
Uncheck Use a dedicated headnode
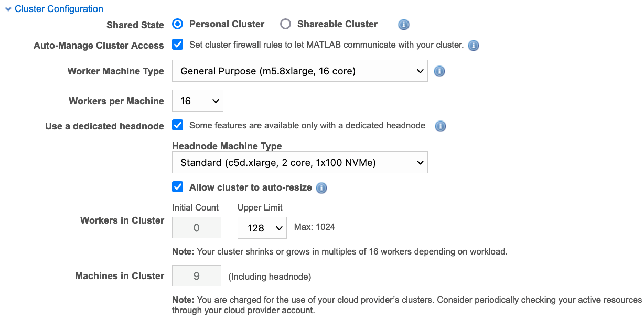click(177, 125)
